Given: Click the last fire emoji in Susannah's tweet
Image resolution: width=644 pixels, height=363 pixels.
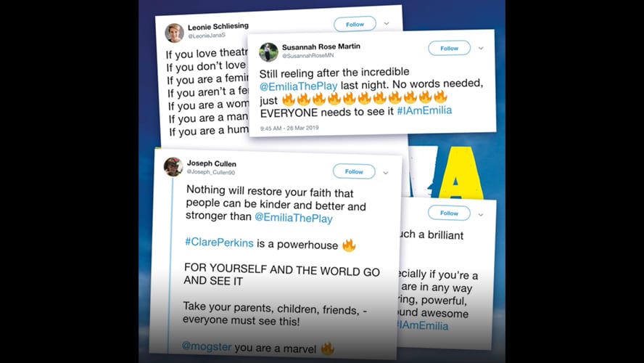Looking at the screenshot, I should (440, 97).
